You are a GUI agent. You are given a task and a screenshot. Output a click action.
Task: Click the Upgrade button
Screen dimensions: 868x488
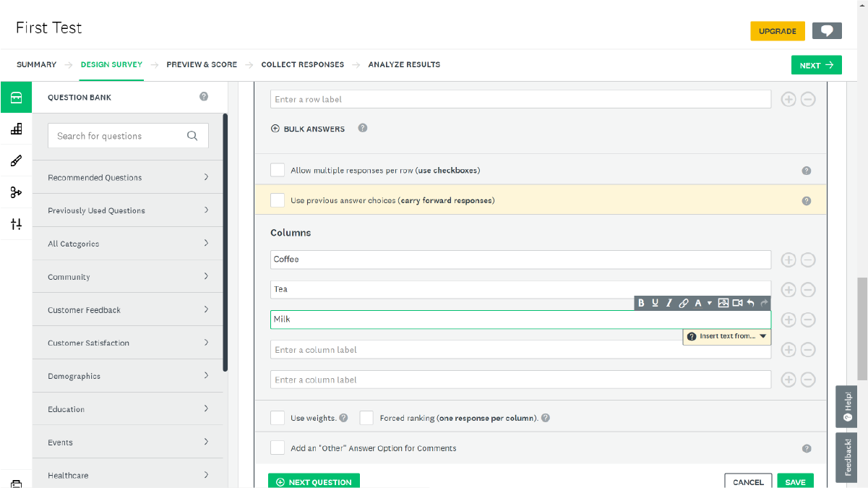[778, 31]
